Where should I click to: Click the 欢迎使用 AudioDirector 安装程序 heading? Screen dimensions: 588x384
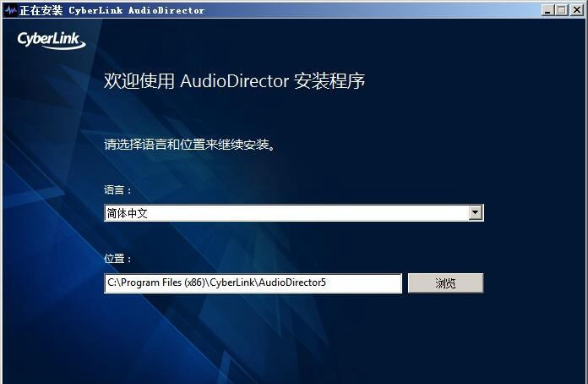point(234,80)
